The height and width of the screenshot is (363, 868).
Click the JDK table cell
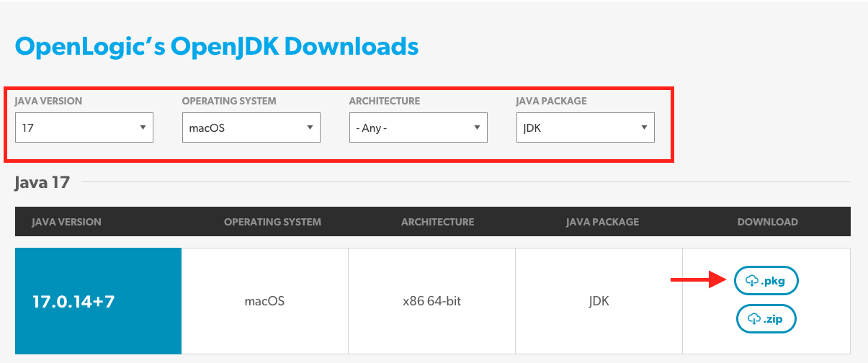coord(599,301)
